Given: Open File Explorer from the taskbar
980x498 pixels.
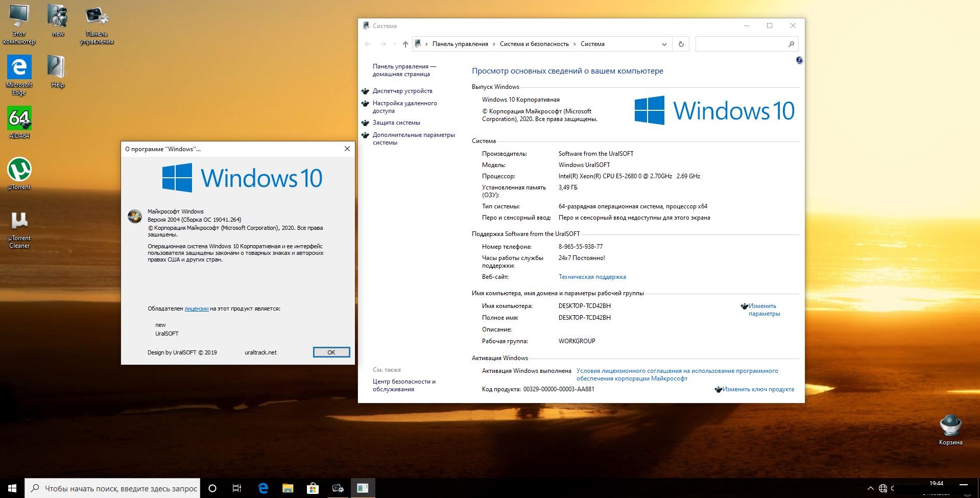Looking at the screenshot, I should 288,488.
